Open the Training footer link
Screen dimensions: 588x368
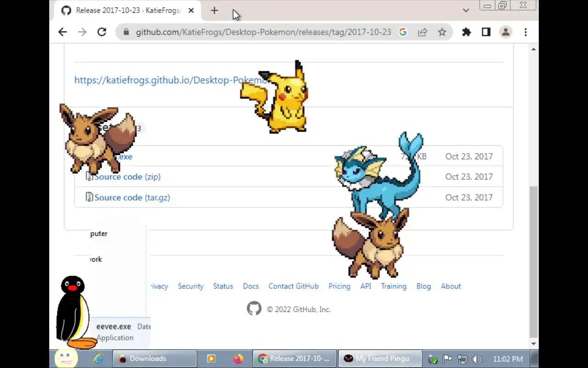[394, 286]
